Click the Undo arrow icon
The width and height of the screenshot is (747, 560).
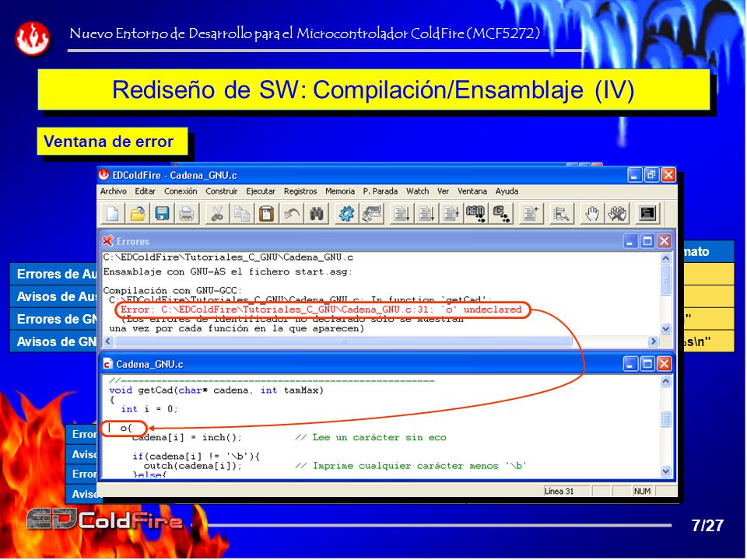[291, 213]
